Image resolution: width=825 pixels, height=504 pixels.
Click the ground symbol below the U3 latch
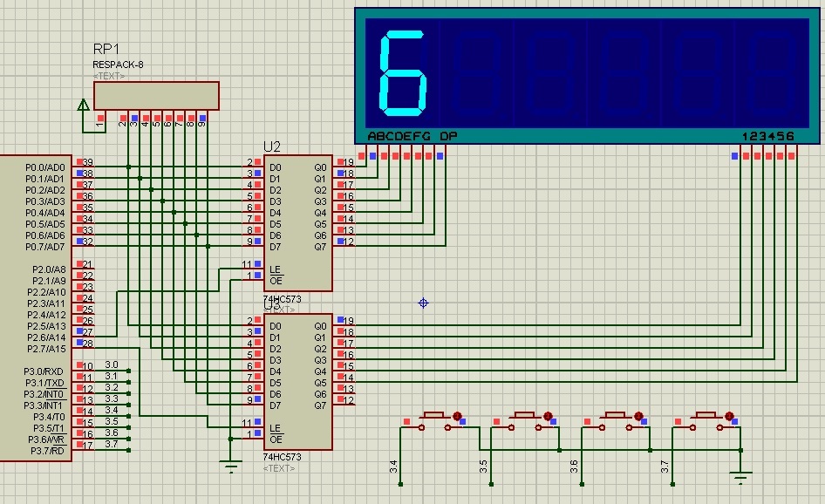230,467
